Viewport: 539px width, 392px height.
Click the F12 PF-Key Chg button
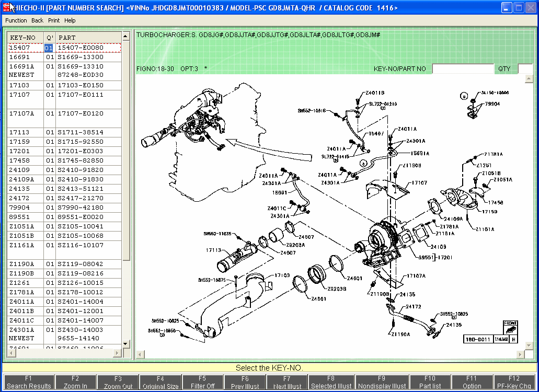[514, 382]
